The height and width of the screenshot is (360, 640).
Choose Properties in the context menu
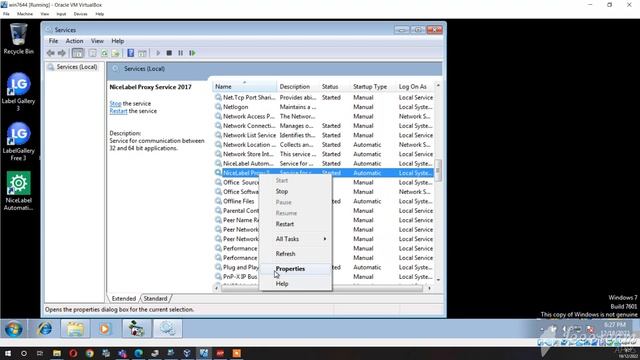[x=296, y=269]
